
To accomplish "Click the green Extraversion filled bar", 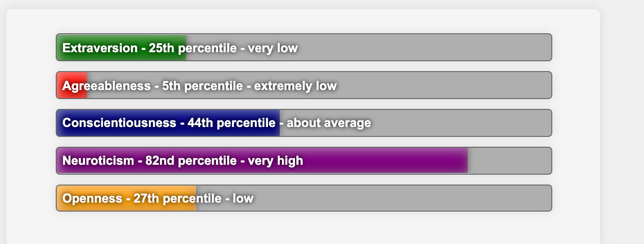I will click(x=121, y=47).
